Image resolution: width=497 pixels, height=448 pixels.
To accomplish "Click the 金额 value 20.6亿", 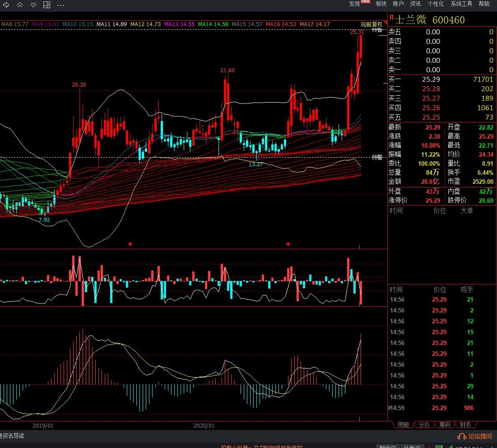I will (x=431, y=182).
